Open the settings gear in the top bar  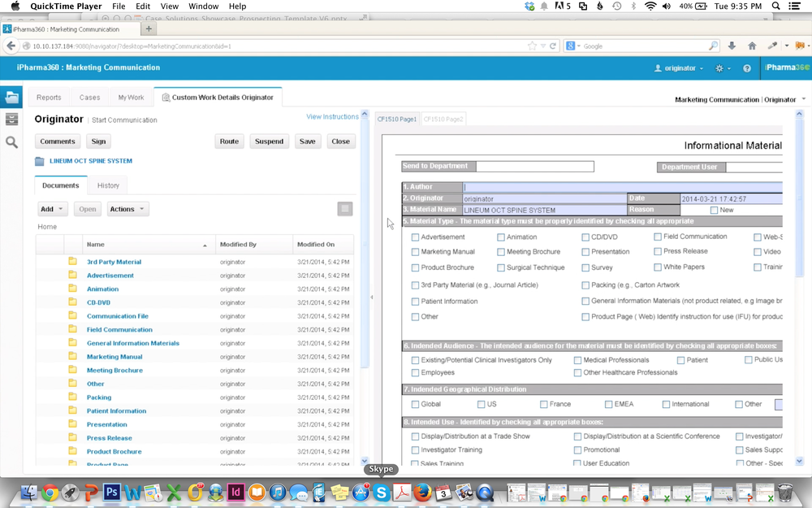(x=719, y=68)
